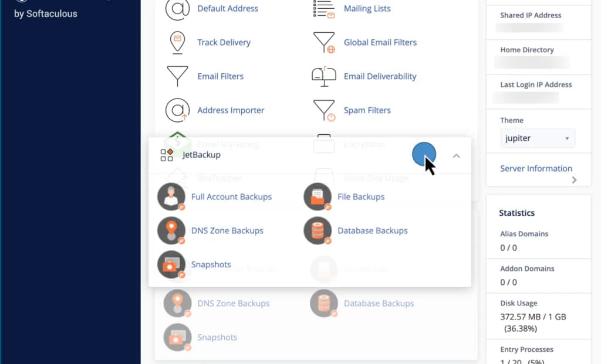Image resolution: width=601 pixels, height=364 pixels.
Task: Open the Global Email Filters tool
Action: click(x=379, y=42)
